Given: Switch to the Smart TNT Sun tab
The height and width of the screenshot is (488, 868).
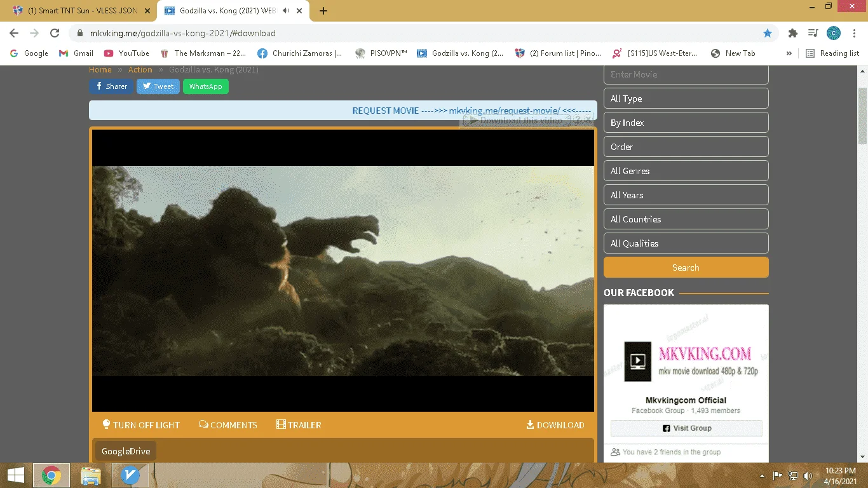Looking at the screenshot, I should click(81, 11).
